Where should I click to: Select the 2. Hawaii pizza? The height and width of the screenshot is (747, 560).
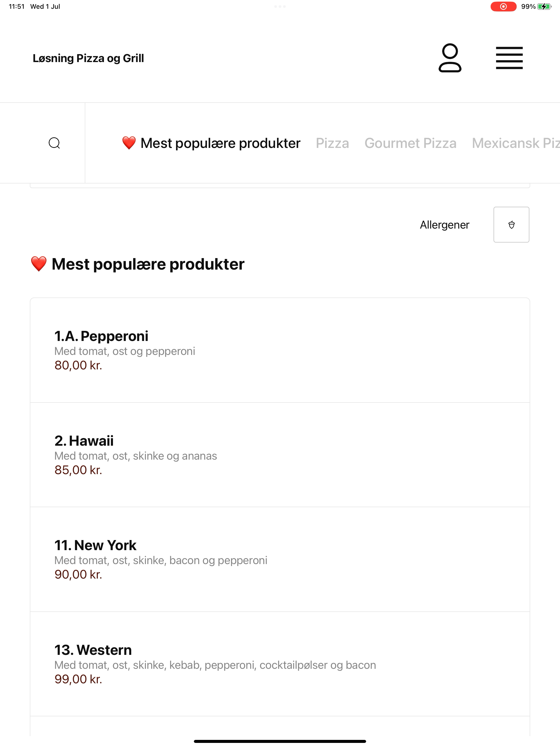coord(280,454)
